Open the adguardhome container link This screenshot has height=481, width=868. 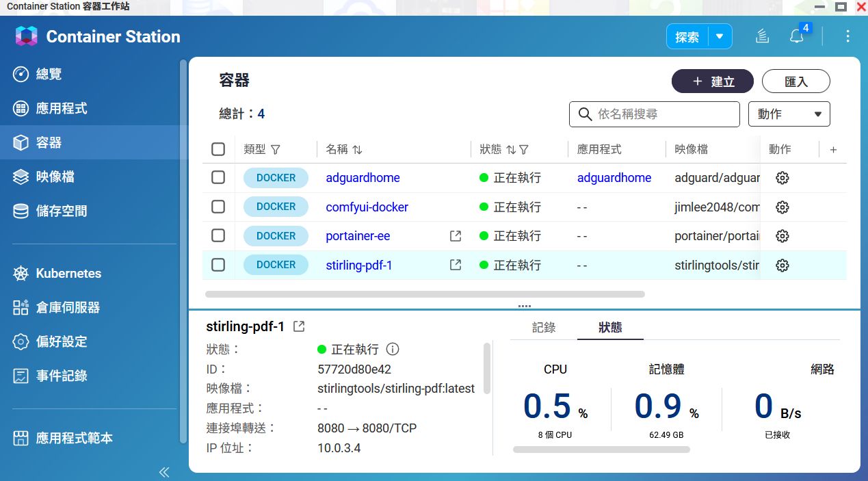point(363,178)
